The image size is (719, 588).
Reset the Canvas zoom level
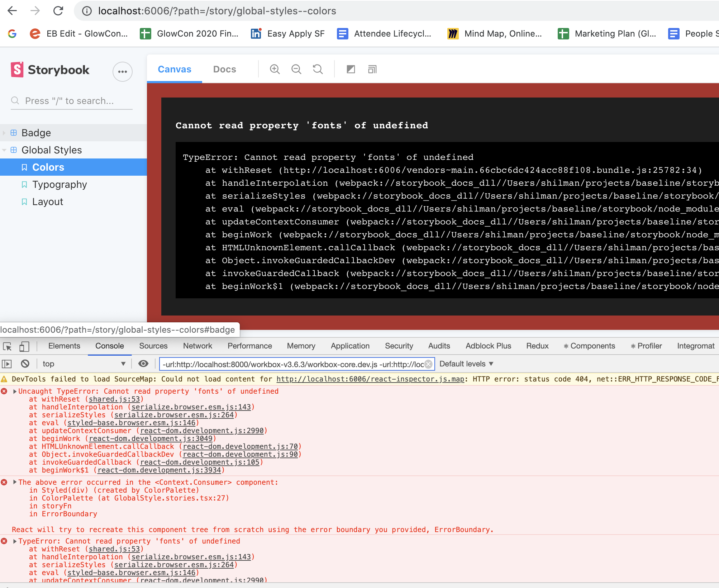click(318, 69)
